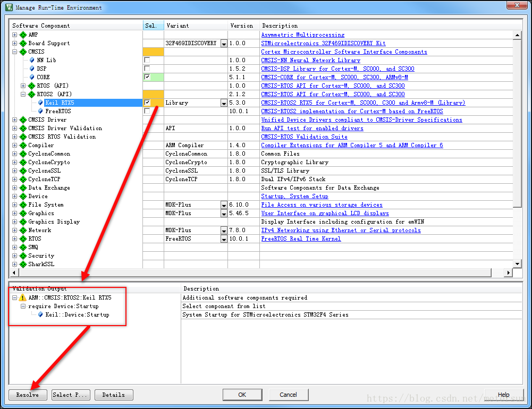
Task: Open the CMSIS-NN Neural Network Library link
Action: pos(310,60)
